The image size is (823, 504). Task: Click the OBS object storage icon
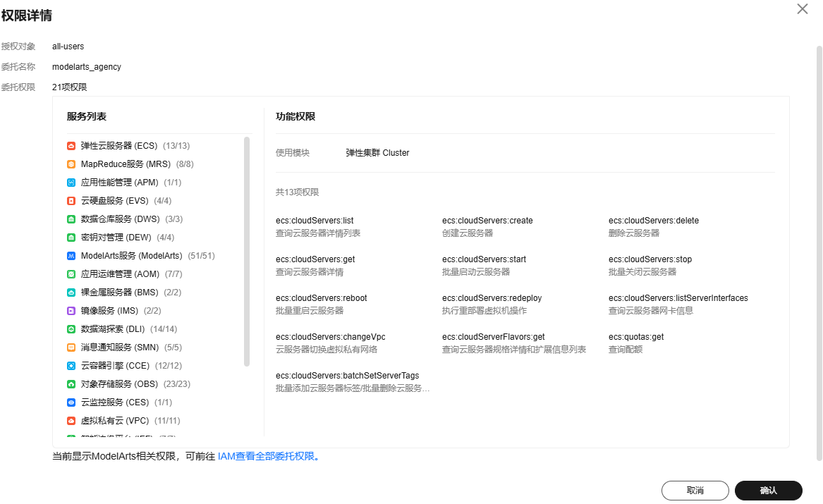(71, 384)
